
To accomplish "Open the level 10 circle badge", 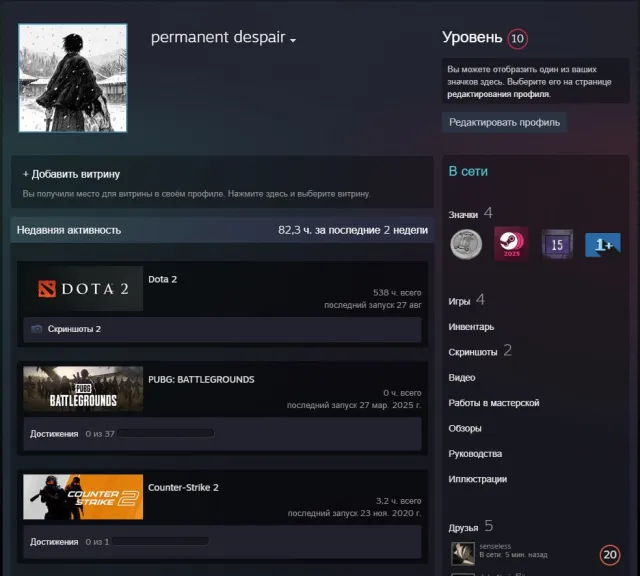I will [x=517, y=39].
